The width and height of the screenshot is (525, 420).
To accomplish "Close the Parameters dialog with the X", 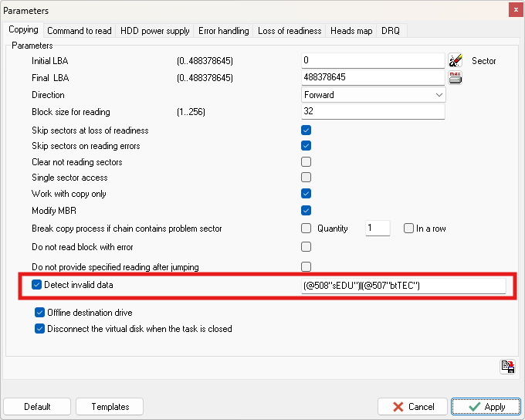I will tap(513, 10).
